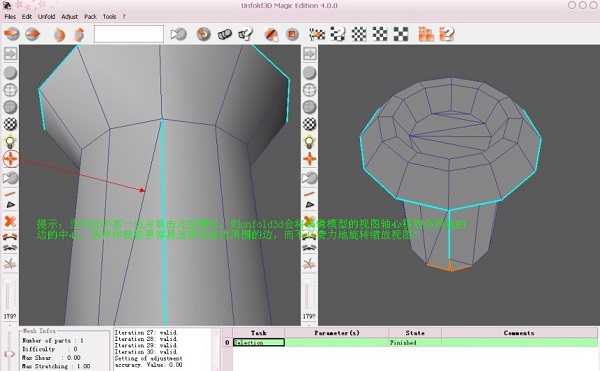Screen dimensions: 600x371
Task: Click the grey cylinders icon in top toolbar
Action: pos(225,35)
